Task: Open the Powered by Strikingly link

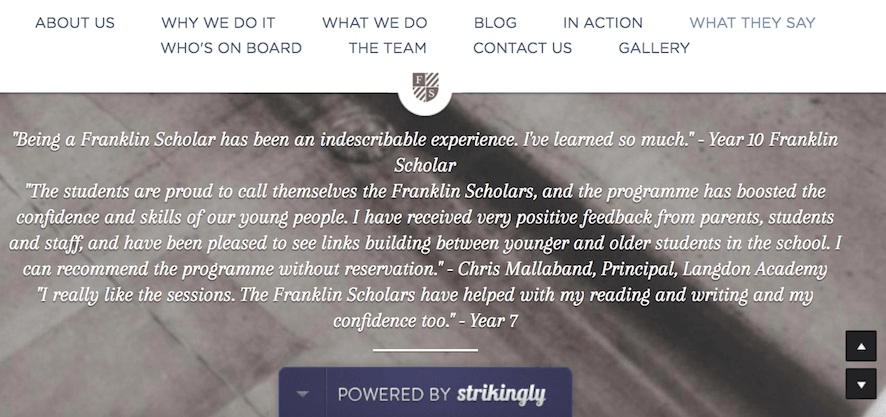Action: (441, 394)
